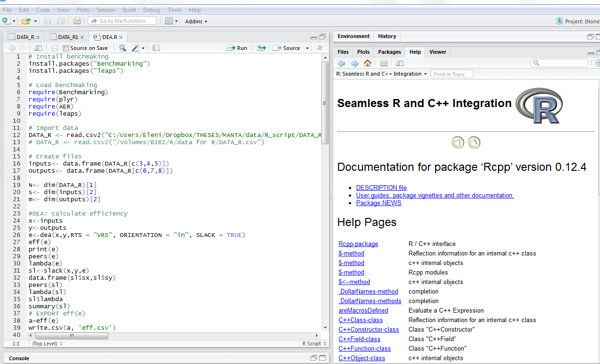This screenshot has width=600, height=364.
Task: Open the help topic in a new window
Action: [400, 63]
